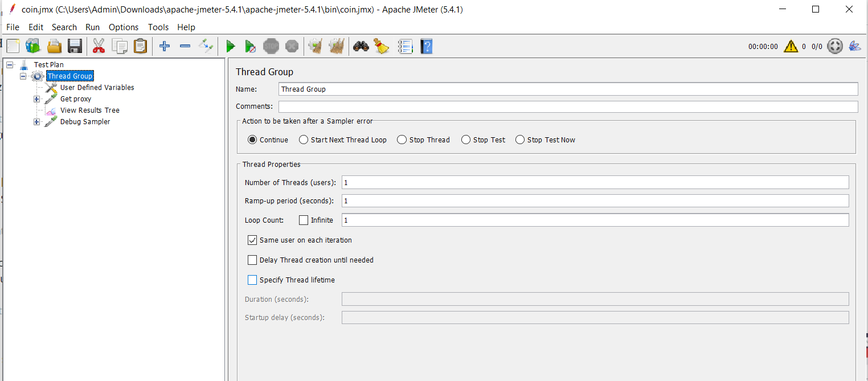Enable the Infinite loop checkbox
The height and width of the screenshot is (381, 868).
304,220
